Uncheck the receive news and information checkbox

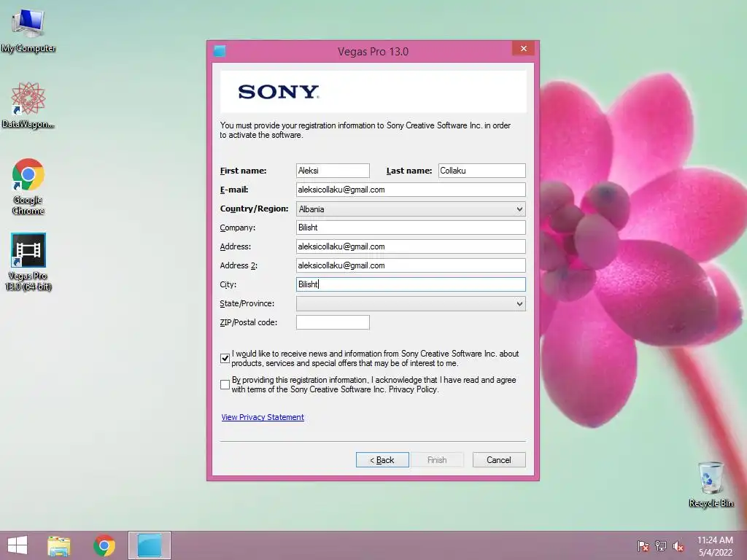click(x=225, y=358)
